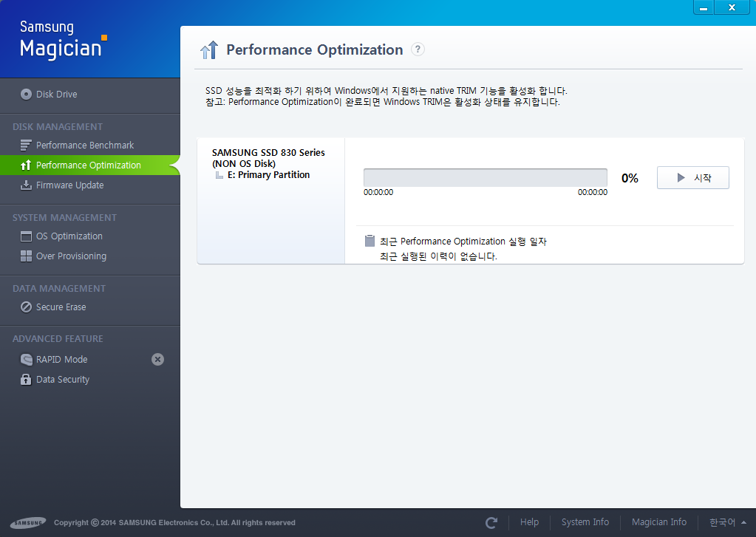This screenshot has width=756, height=537.
Task: Open the help question mark beside title
Action: coord(418,49)
